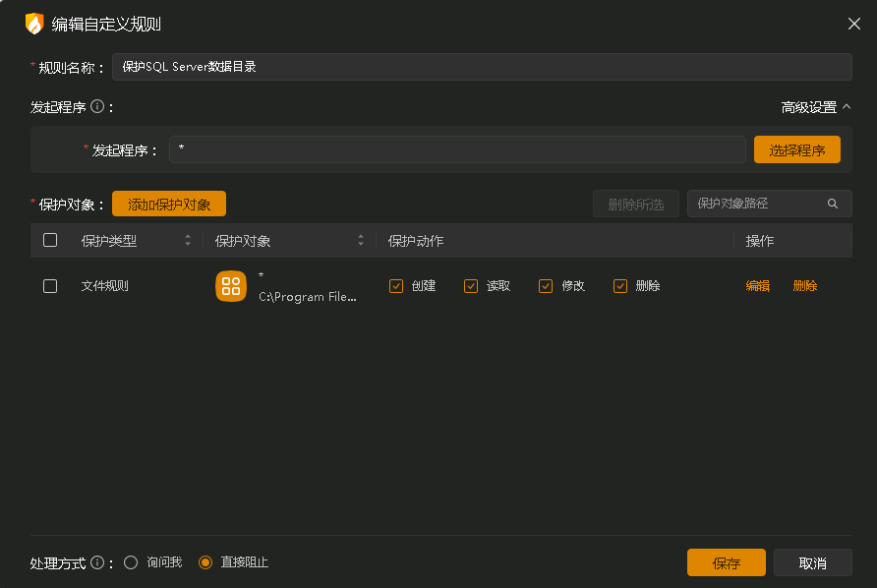Viewport: 877px width, 588px height.
Task: Disable the 读取 protection action
Action: [x=471, y=285]
